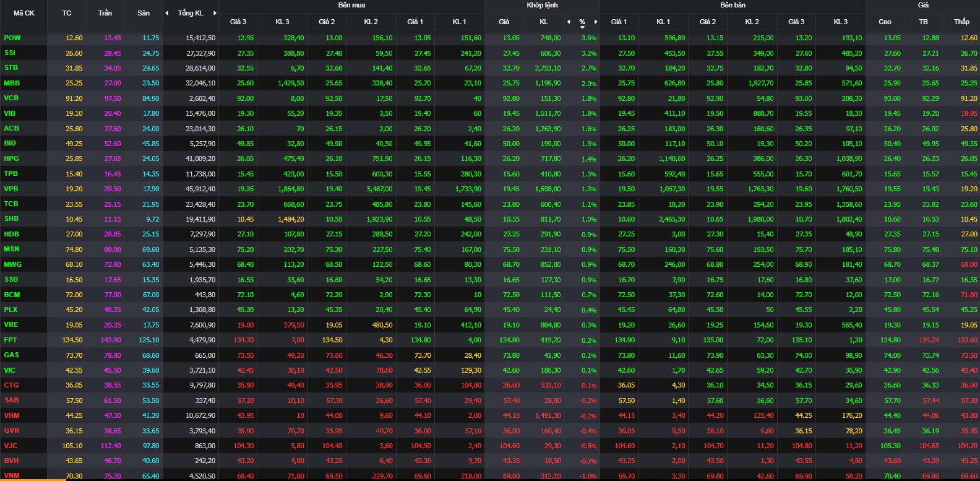Select the SSB ticker symbol
This screenshot has width=980, height=481.
(11, 279)
